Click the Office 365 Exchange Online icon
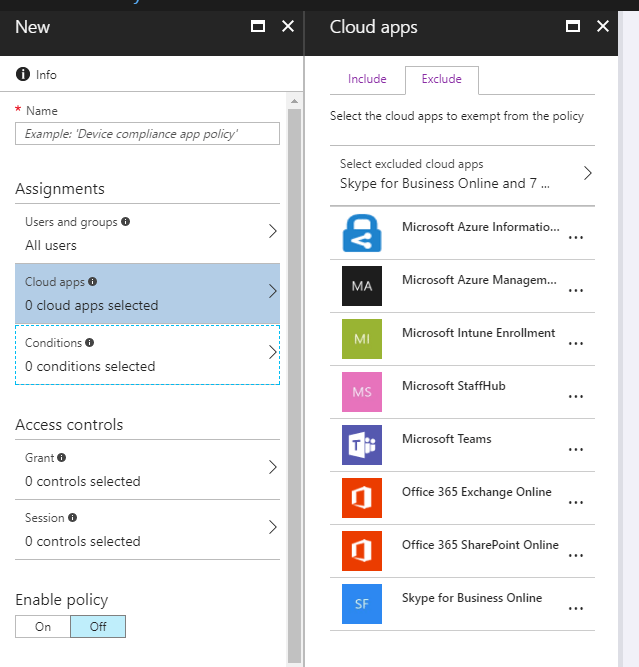This screenshot has width=639, height=667. (362, 498)
